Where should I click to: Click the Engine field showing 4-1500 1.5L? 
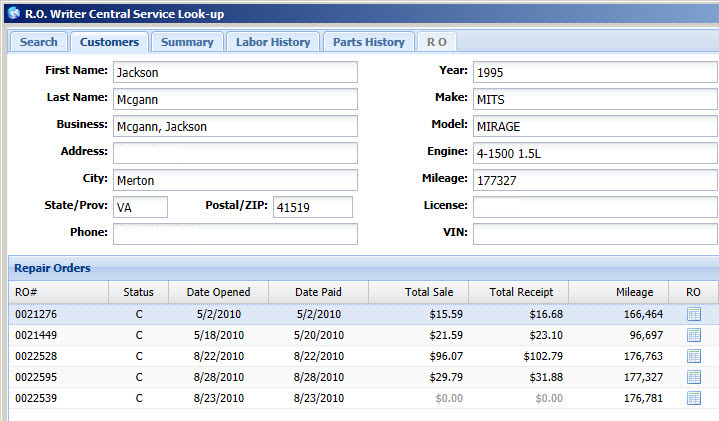pyautogui.click(x=594, y=153)
